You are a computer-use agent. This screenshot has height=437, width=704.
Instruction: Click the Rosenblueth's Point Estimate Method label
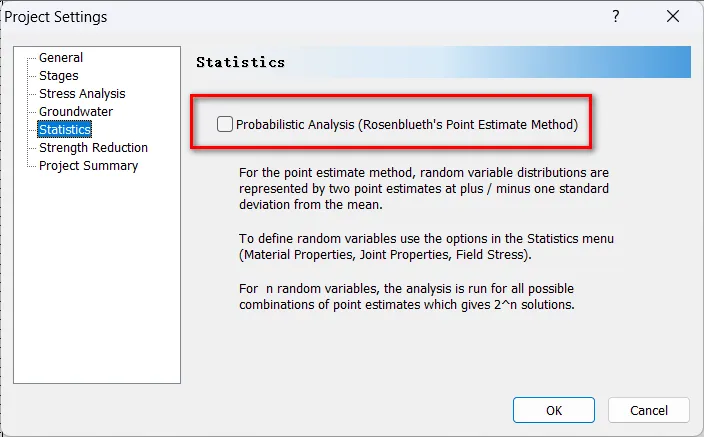coord(406,125)
